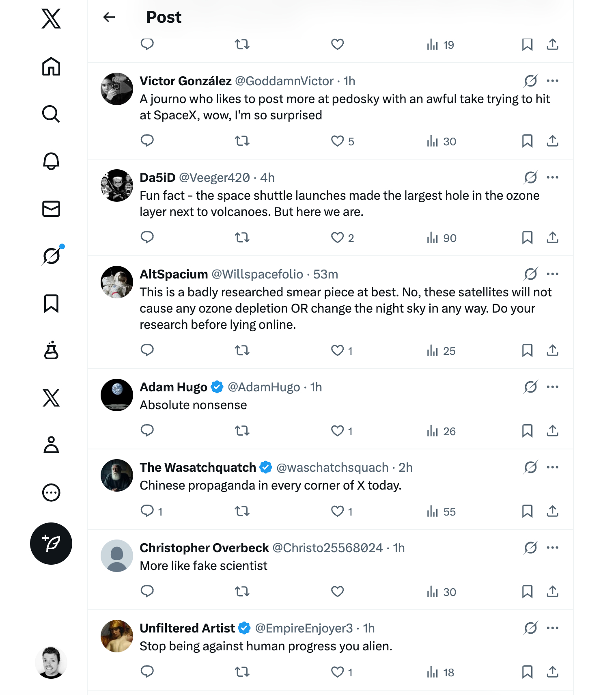Open the @GoddamnVictor profile handle
This screenshot has width=616, height=695.
(x=284, y=81)
